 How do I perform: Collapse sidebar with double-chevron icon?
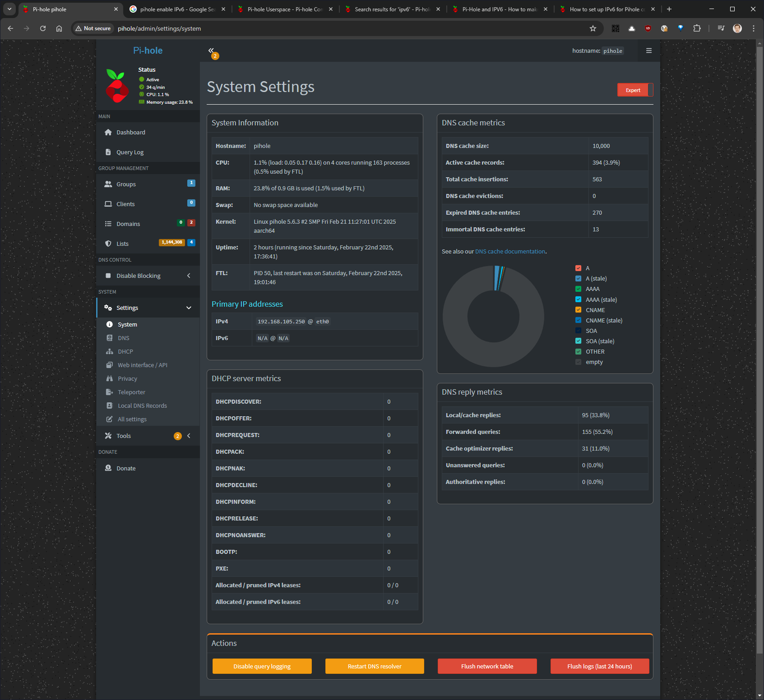(x=211, y=51)
